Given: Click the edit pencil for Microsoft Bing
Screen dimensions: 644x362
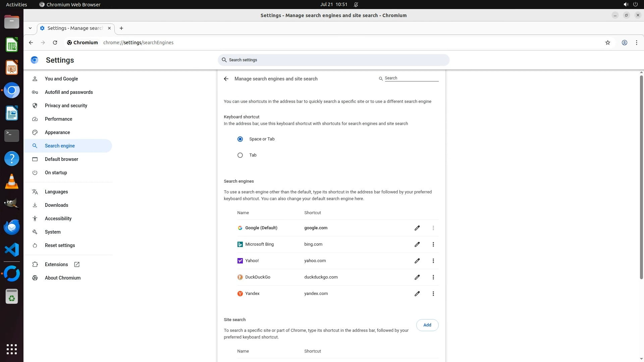Looking at the screenshot, I should (x=417, y=244).
